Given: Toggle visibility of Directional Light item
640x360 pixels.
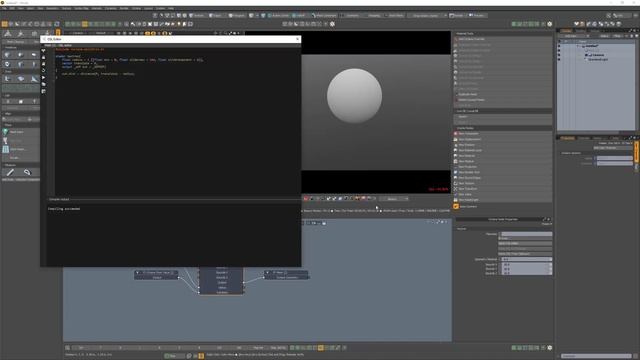Looking at the screenshot, I should 559,59.
